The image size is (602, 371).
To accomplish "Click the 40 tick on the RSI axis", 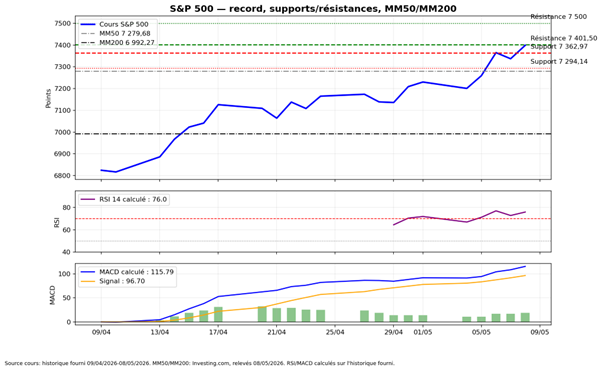I will click(x=67, y=252).
